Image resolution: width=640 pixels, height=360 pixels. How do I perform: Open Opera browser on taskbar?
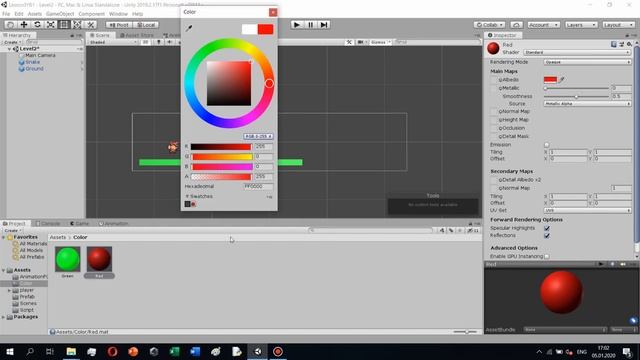(x=112, y=351)
